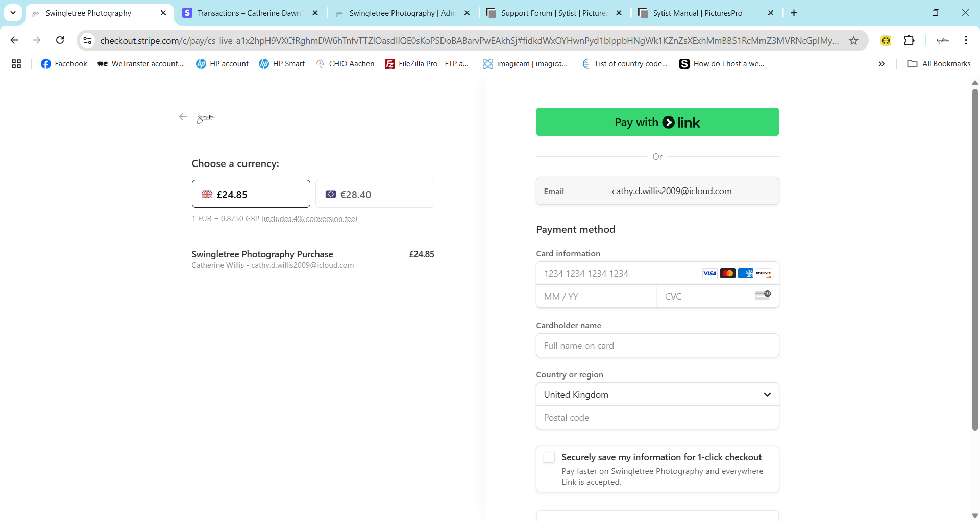Open the imagicam bookmark
Screen dimensions: 980x521
(525, 64)
